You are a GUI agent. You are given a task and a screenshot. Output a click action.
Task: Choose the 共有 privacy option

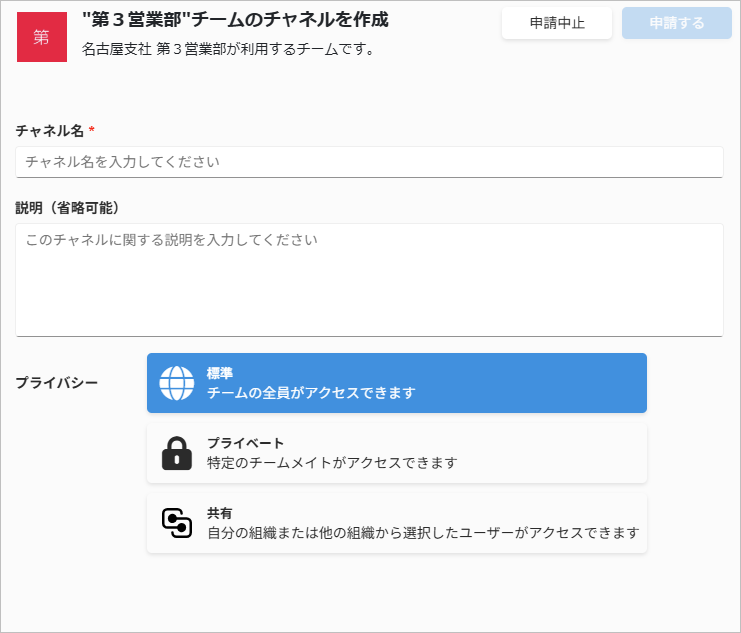396,523
